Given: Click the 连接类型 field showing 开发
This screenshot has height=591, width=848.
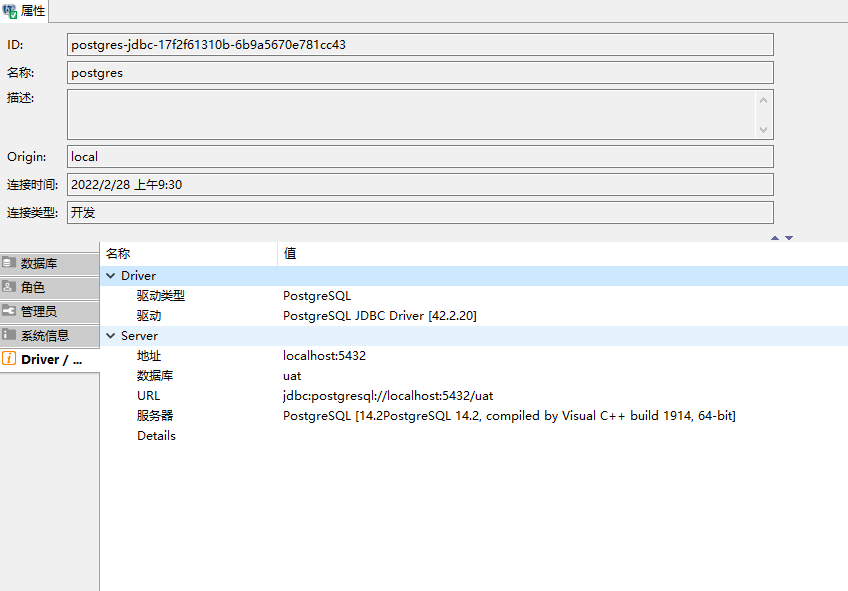Looking at the screenshot, I should [420, 213].
